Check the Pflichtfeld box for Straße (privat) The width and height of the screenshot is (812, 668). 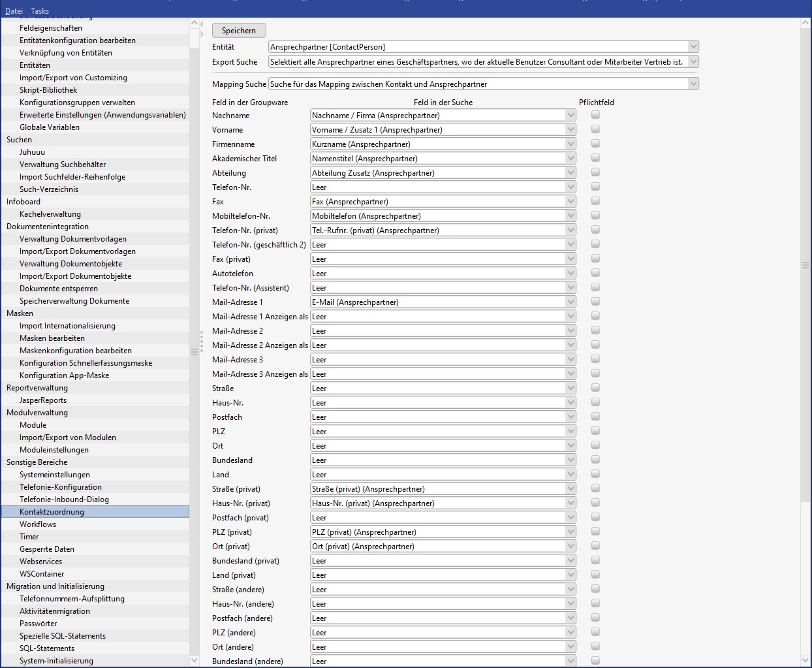click(595, 488)
